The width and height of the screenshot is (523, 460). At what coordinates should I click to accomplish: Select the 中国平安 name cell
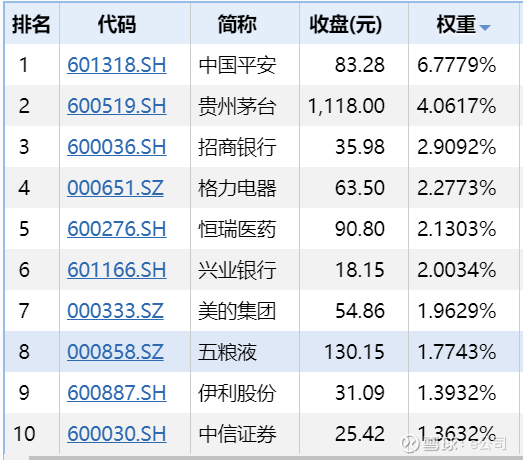245,65
